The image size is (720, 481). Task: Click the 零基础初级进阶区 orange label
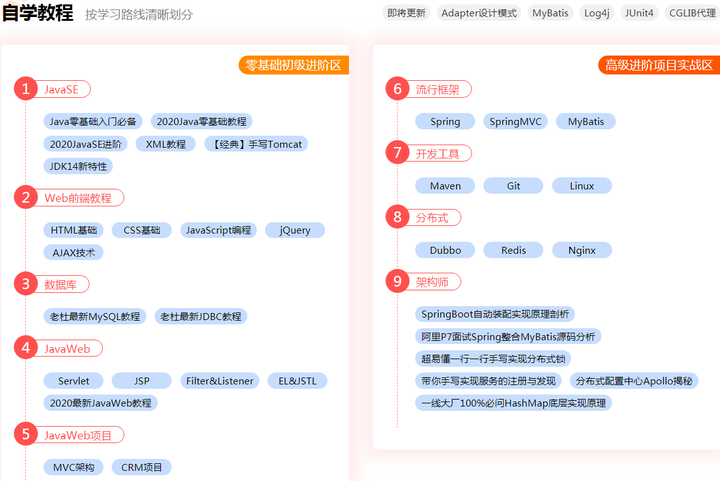(294, 65)
